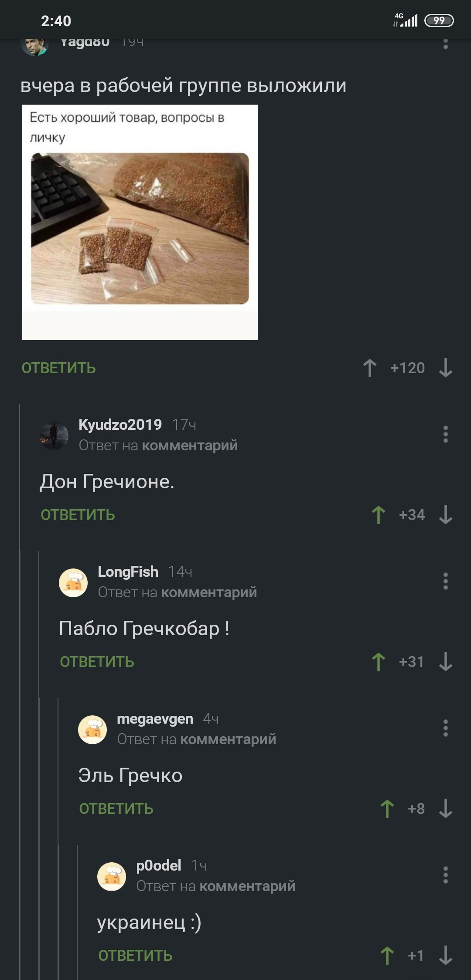Viewport: 471px width, 980px height.
Task: Tap ОТВЕТИТЬ under 'Эль Гречко'
Action: coord(116,809)
